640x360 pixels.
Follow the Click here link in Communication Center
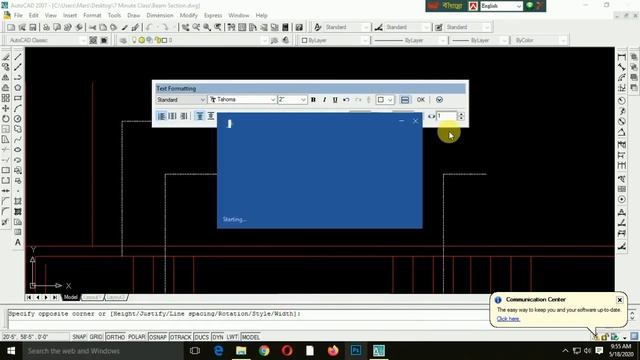[508, 319]
